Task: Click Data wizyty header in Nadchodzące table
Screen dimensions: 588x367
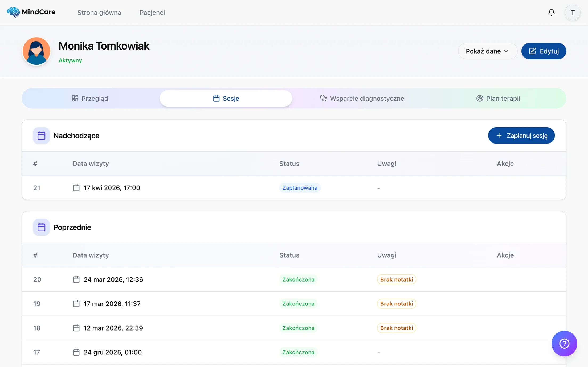Action: pyautogui.click(x=91, y=164)
